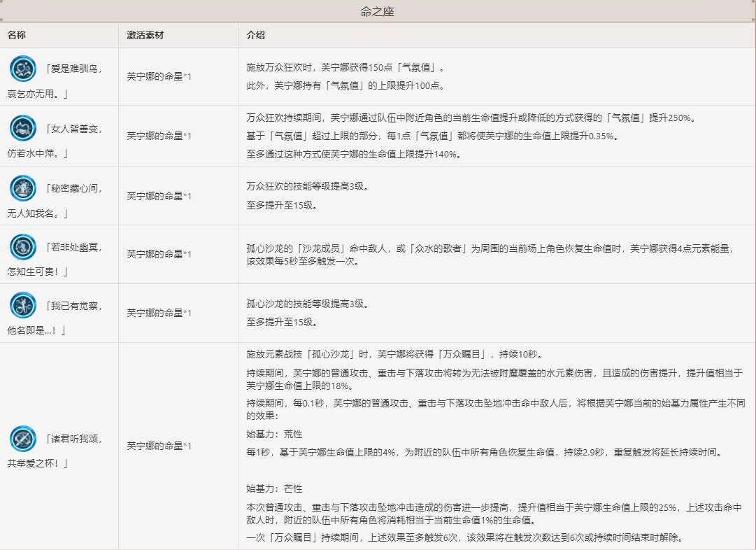Image resolution: width=756 pixels, height=550 pixels.
Task: Click the icon for constellation「若非处幽冥」
Action: (22, 246)
